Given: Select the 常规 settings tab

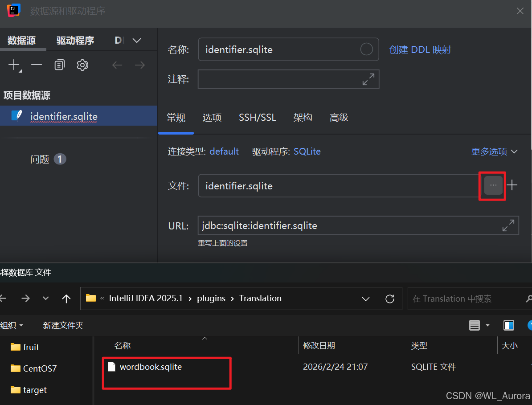Looking at the screenshot, I should pos(176,117).
